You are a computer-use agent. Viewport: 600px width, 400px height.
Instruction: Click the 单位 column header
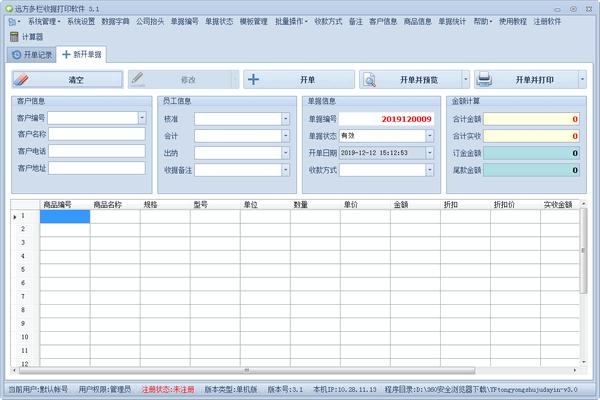tap(266, 205)
